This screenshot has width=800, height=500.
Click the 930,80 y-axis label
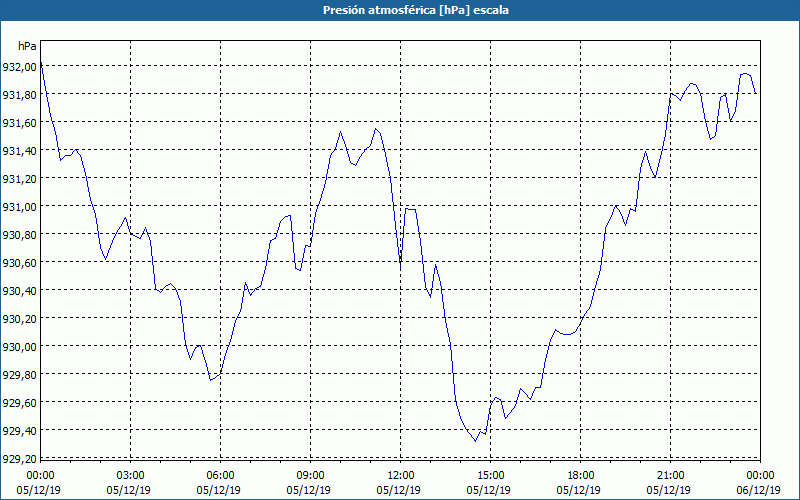(x=19, y=235)
